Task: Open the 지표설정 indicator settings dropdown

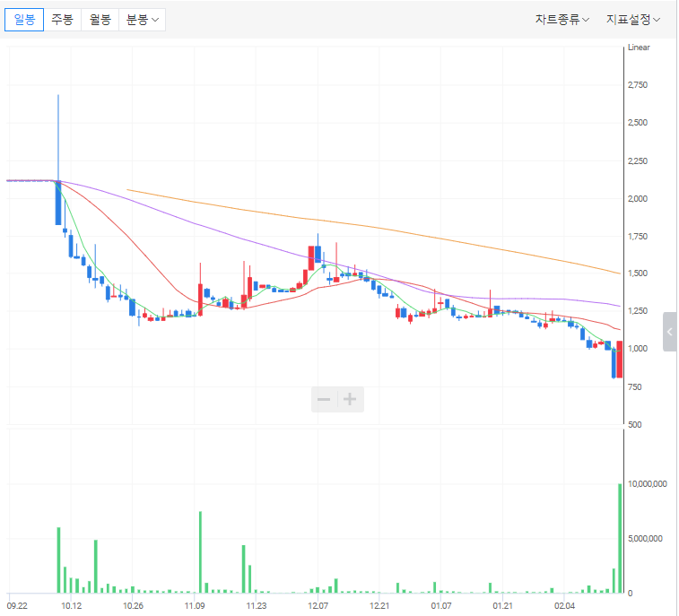Action: [632, 20]
